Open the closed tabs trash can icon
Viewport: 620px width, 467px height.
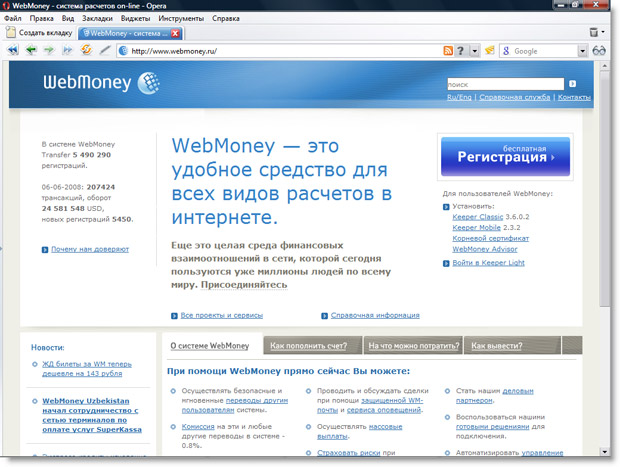click(x=594, y=32)
